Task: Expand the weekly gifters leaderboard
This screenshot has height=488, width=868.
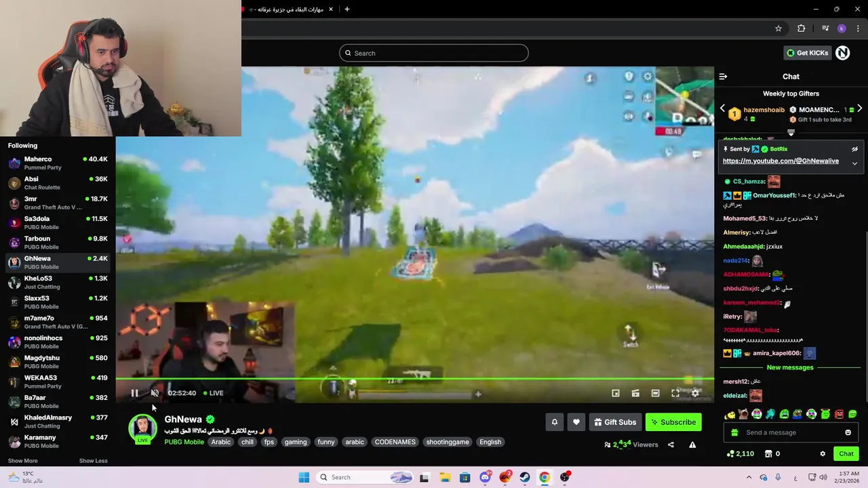Action: pyautogui.click(x=791, y=132)
